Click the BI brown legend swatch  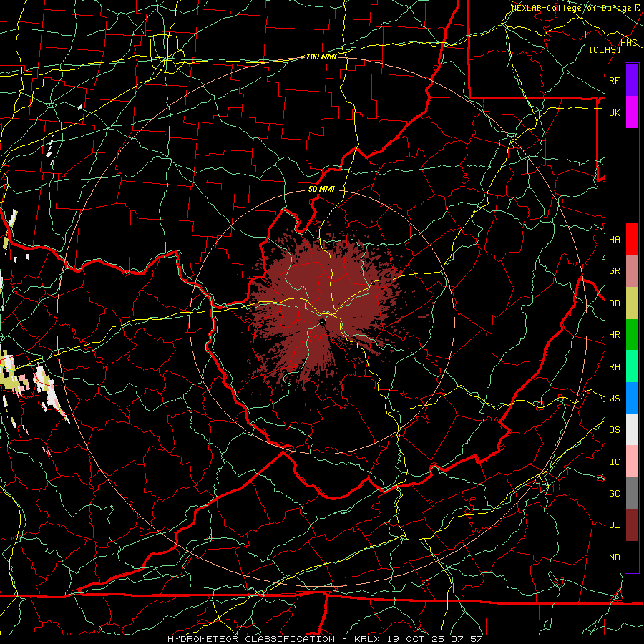pyautogui.click(x=632, y=525)
